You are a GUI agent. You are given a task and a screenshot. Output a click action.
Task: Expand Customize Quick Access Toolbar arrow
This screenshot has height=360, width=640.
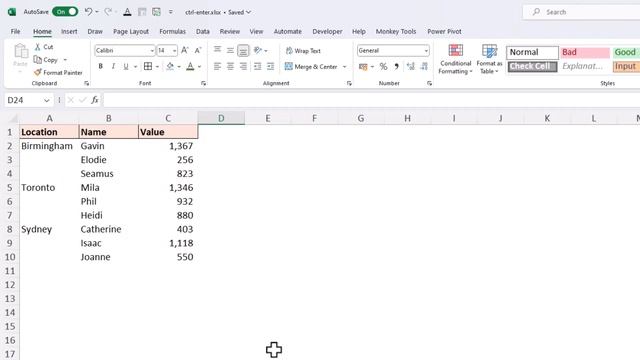click(x=171, y=12)
